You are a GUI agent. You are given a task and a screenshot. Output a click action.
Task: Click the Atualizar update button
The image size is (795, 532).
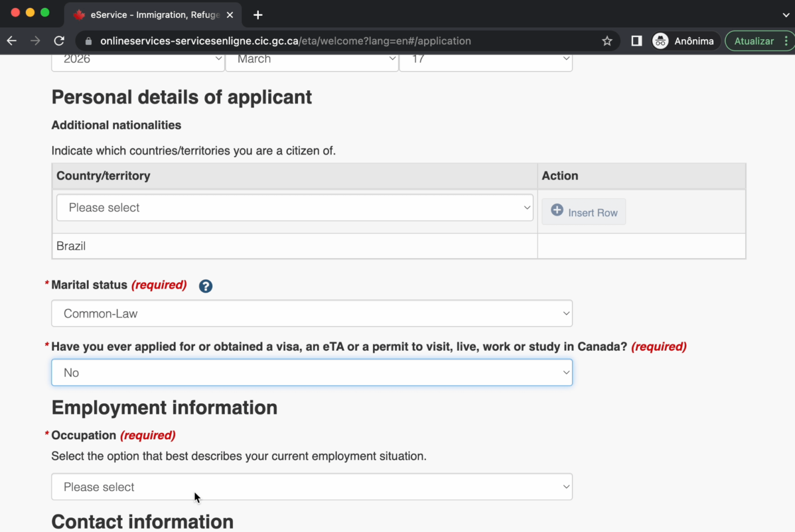pyautogui.click(x=754, y=41)
